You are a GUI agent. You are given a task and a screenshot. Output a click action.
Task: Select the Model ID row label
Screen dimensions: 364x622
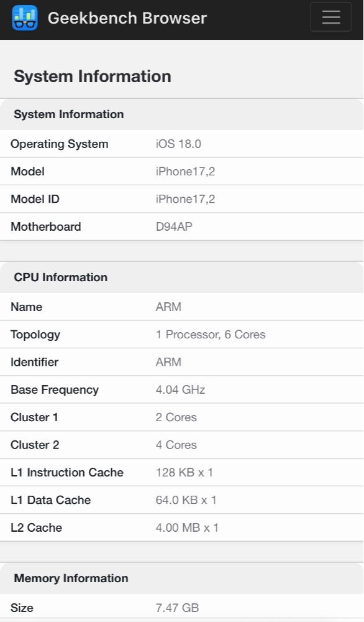coord(35,199)
